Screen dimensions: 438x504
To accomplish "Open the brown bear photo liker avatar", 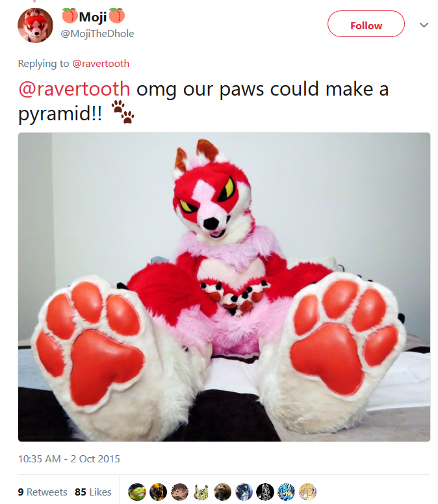I will point(222,492).
